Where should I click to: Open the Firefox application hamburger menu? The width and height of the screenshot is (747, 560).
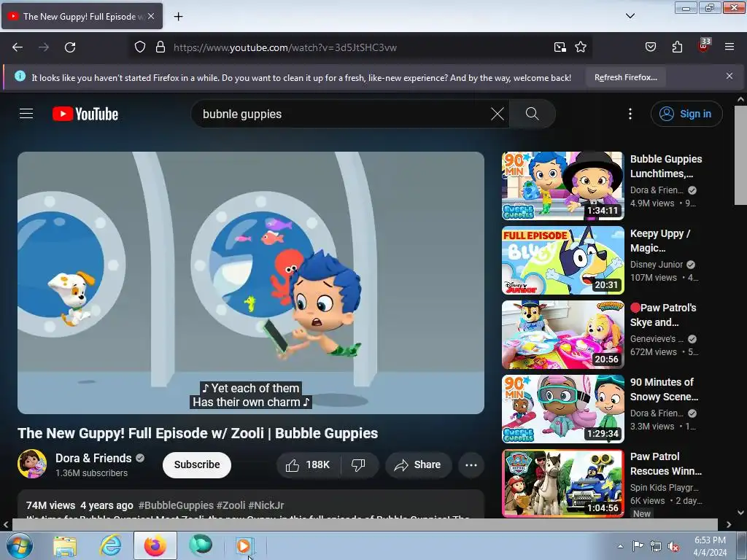tap(729, 47)
